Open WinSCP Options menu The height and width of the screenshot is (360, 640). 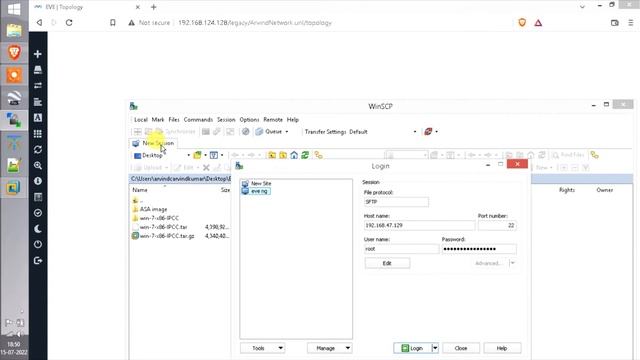(x=249, y=120)
